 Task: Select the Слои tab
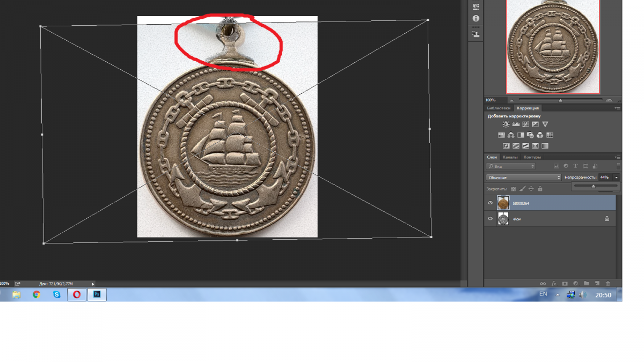[x=492, y=157]
